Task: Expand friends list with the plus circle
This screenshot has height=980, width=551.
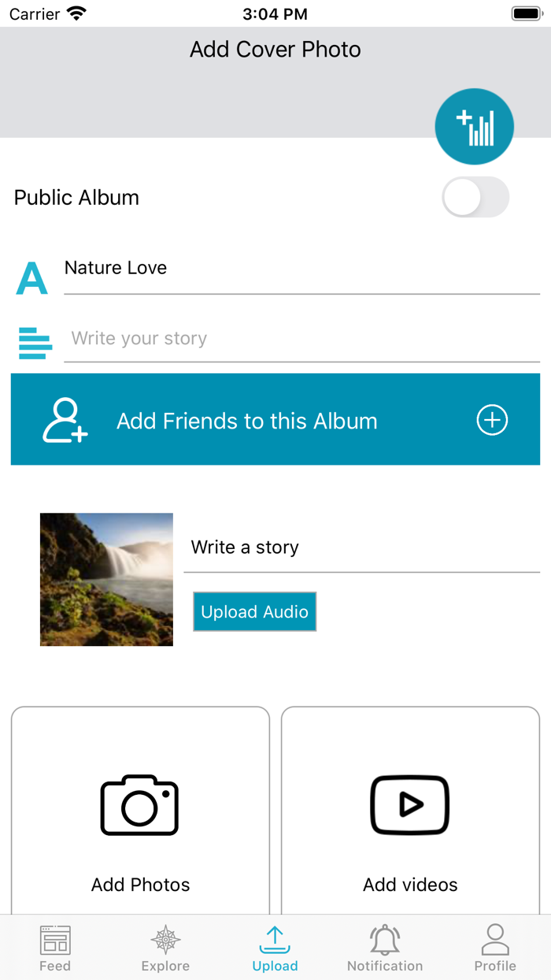Action: (492, 421)
